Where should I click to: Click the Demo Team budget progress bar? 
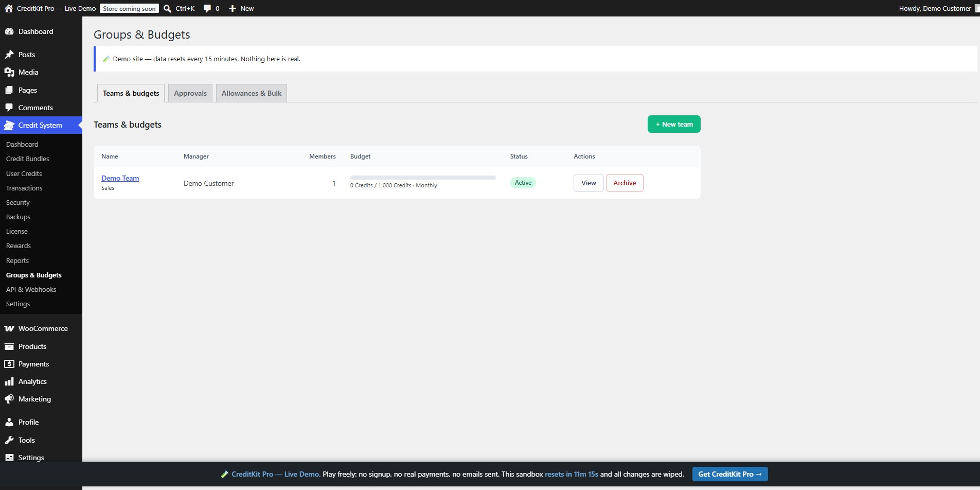pos(423,178)
